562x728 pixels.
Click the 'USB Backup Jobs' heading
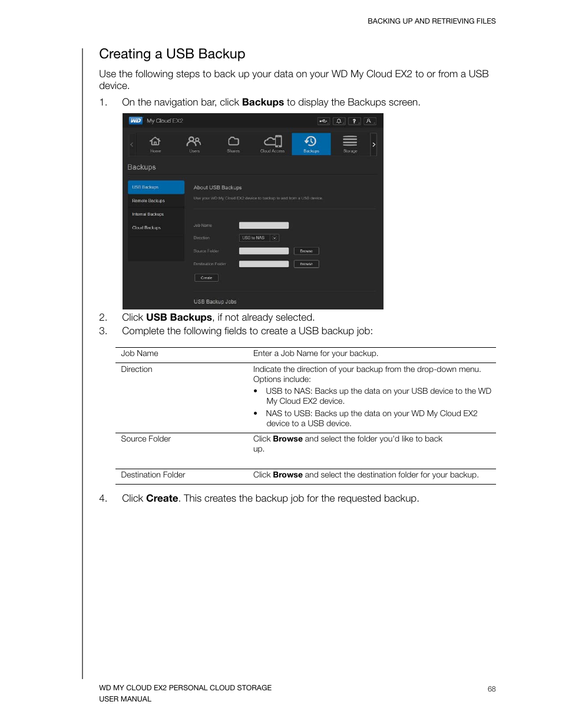tap(215, 301)
